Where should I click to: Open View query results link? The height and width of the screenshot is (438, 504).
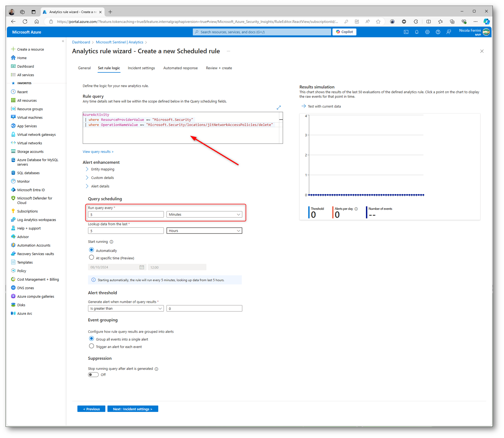pos(98,152)
